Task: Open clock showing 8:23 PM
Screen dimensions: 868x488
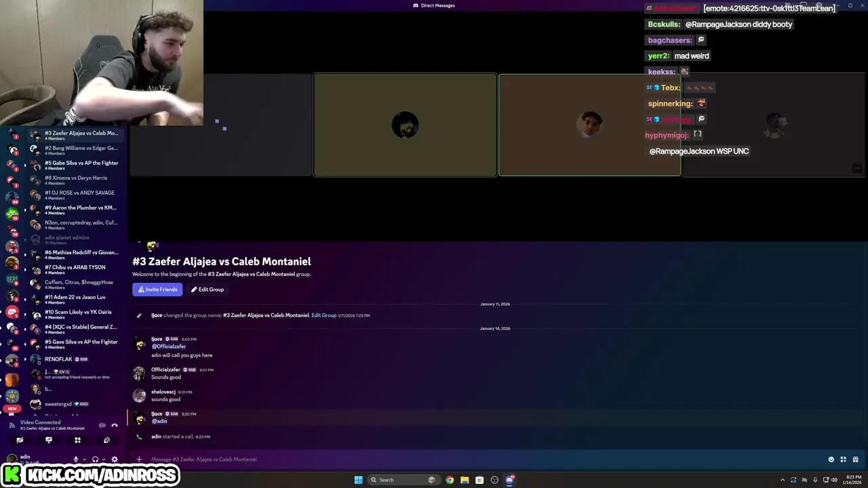Action: tap(851, 480)
